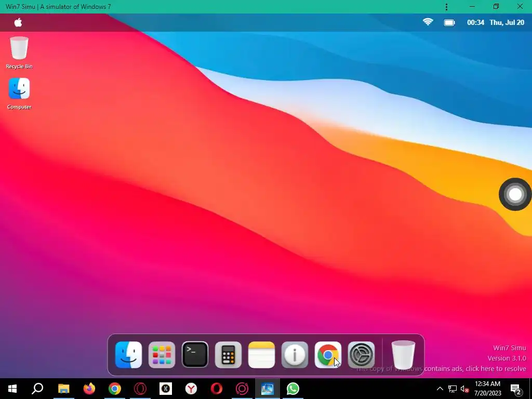532x399 pixels.
Task: Launch Chrome from the dock
Action: tap(328, 354)
